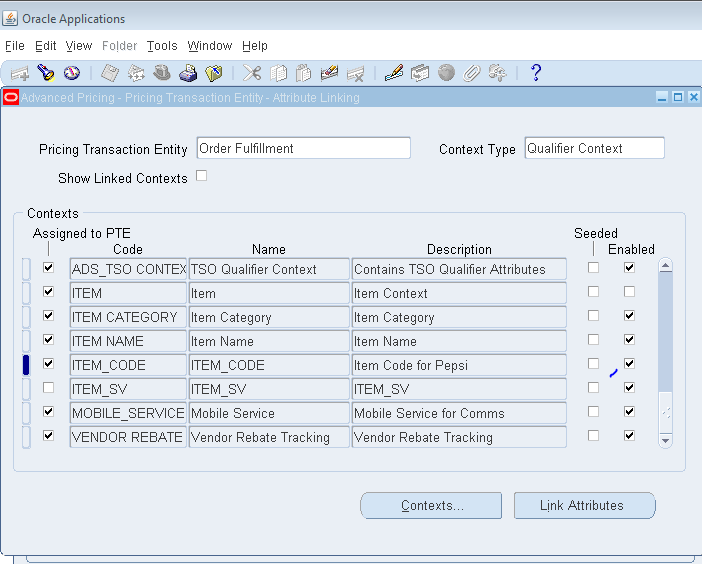This screenshot has width=702, height=564.
Task: Toggle Enabled checkbox for ITEM_SV row
Action: 629,388
